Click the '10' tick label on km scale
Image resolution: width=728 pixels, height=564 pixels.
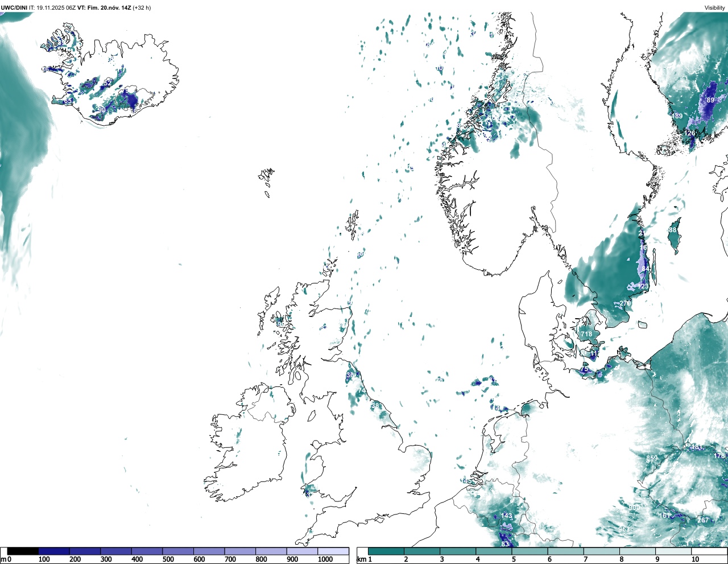pyautogui.click(x=695, y=559)
